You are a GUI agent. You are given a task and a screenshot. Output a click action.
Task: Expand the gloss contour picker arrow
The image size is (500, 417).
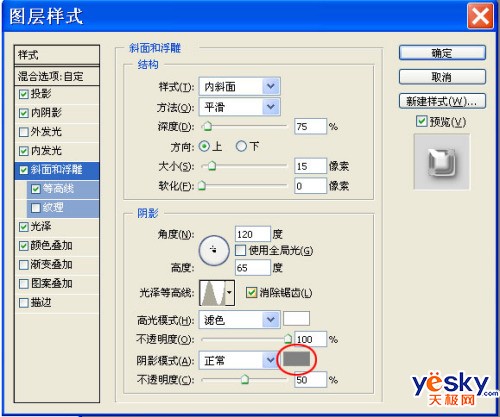230,293
